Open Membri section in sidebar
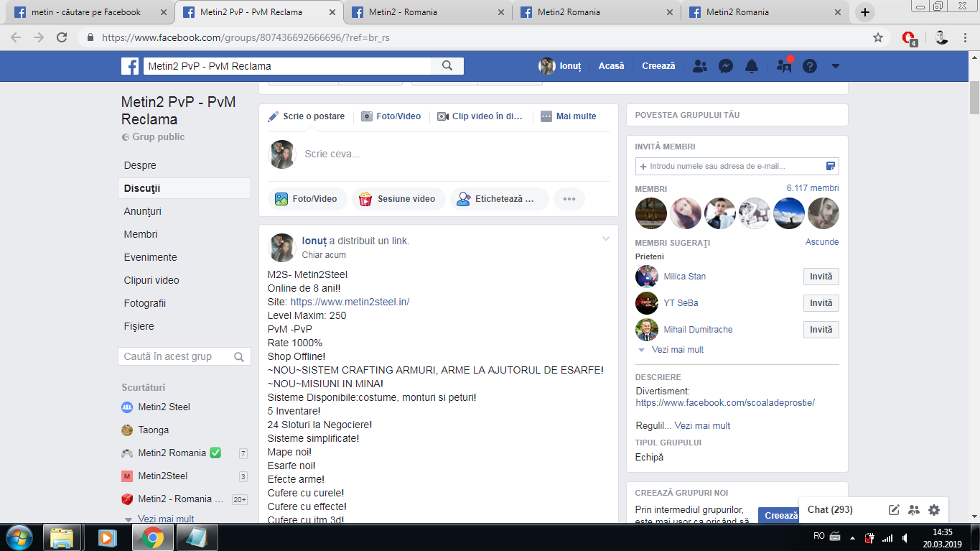Screen dimensions: 980x551 tap(141, 234)
